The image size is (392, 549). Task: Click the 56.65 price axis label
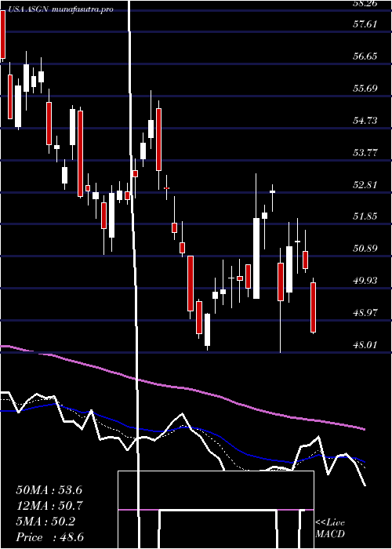pyautogui.click(x=365, y=56)
